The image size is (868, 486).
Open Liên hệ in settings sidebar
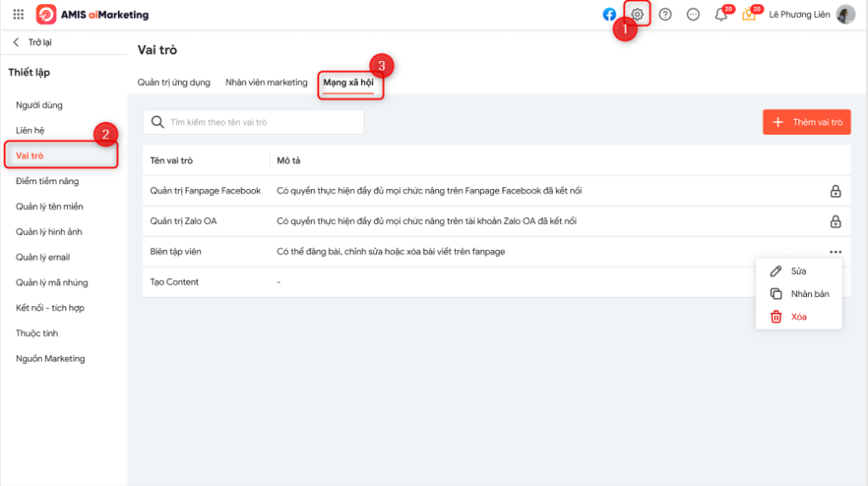point(30,131)
